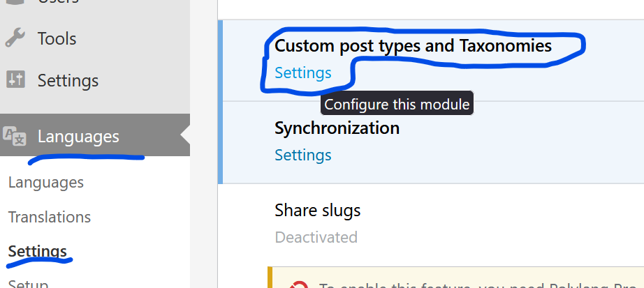Click the red warning icon in notice
The height and width of the screenshot is (288, 644).
point(300,285)
